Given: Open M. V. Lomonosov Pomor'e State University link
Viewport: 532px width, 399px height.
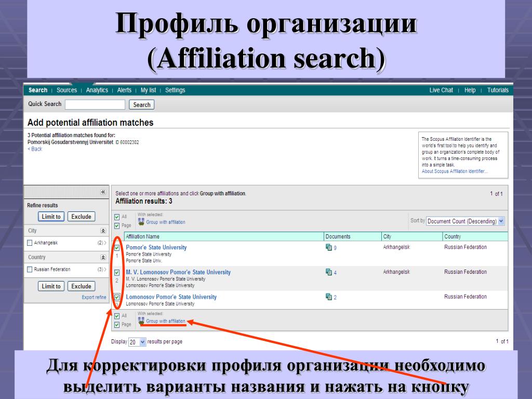Looking at the screenshot, I should coord(178,272).
